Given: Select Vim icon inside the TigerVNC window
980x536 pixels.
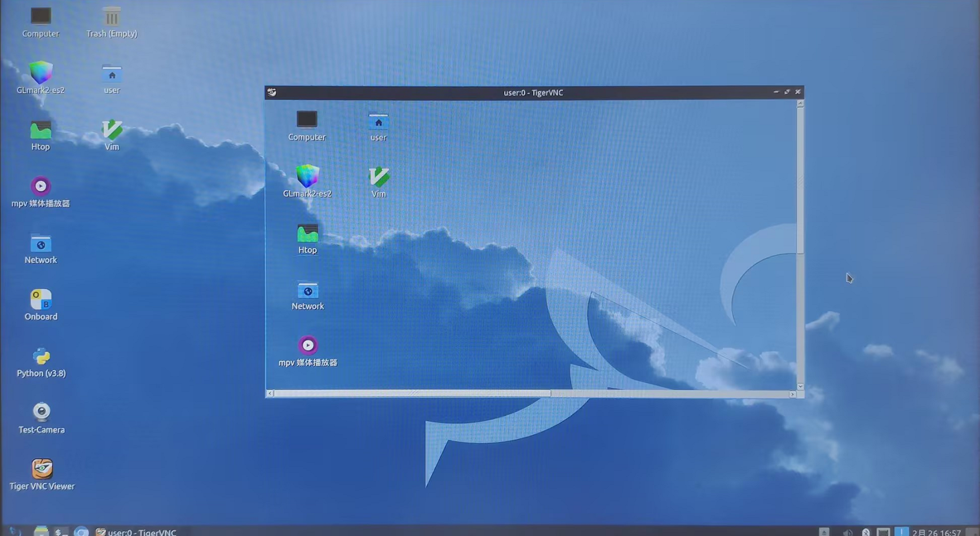Looking at the screenshot, I should tap(378, 182).
